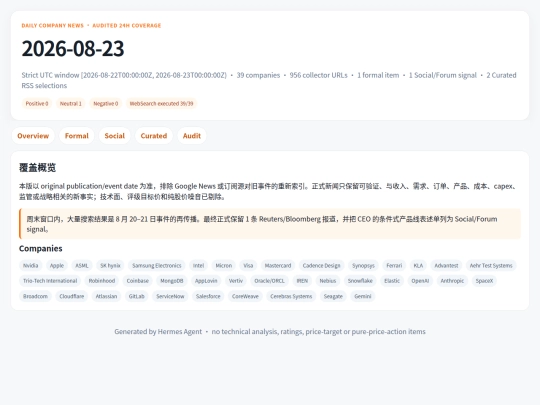540x405 pixels.
Task: Select the Advantest company chip
Action: 446,266
